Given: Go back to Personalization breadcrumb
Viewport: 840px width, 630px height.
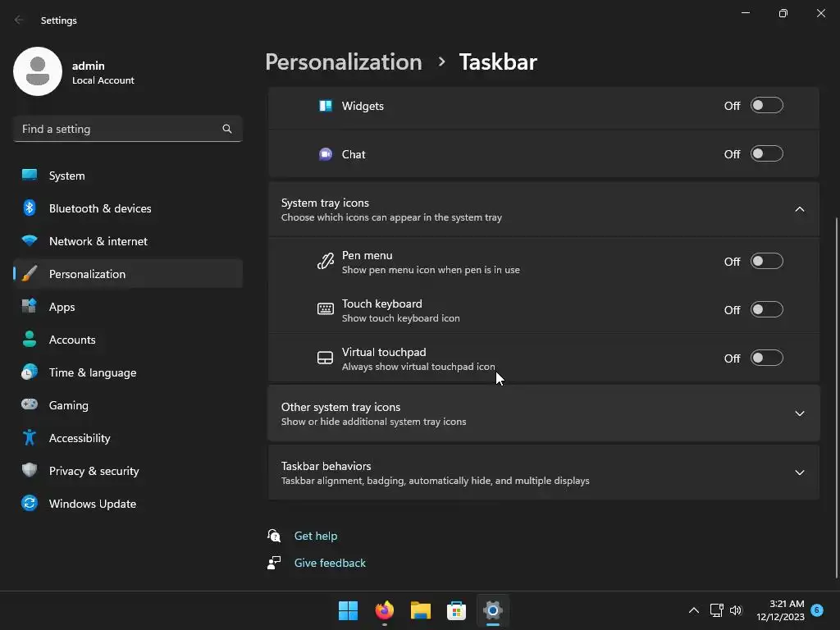Looking at the screenshot, I should pyautogui.click(x=344, y=62).
